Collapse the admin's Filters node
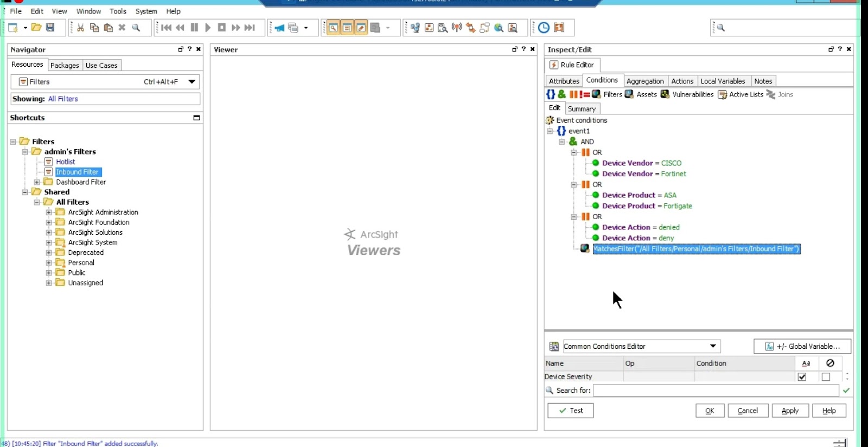 click(25, 152)
